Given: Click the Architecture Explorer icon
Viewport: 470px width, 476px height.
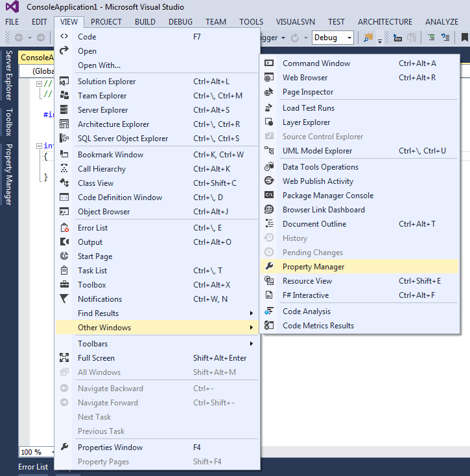Looking at the screenshot, I should click(64, 124).
